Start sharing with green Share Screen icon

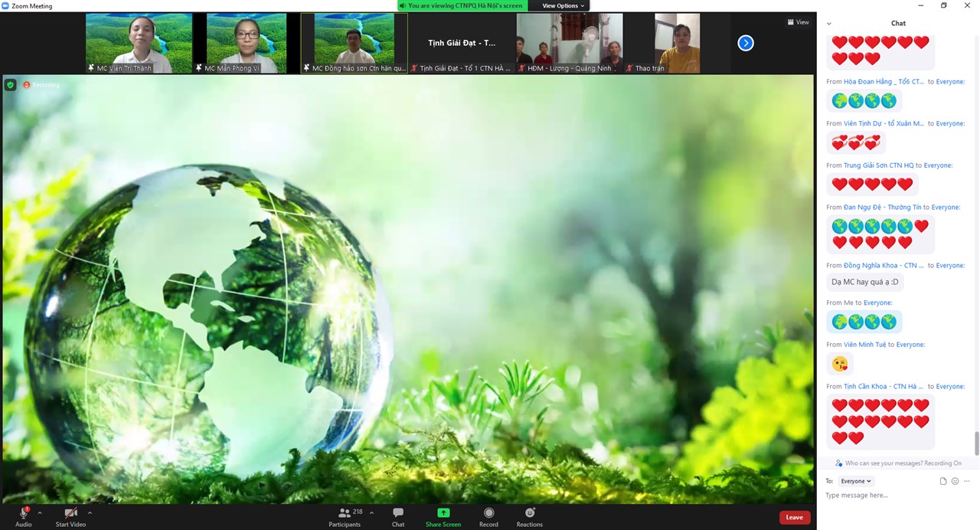click(443, 513)
